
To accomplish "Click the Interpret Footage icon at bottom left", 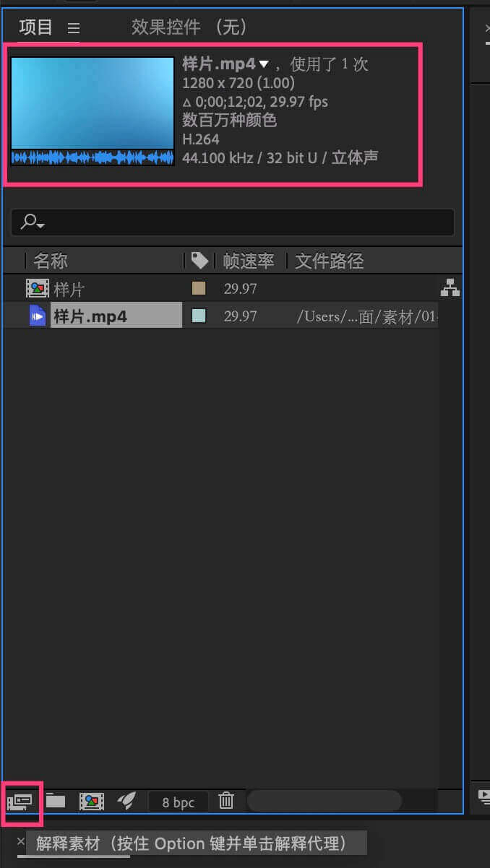I will click(20, 800).
